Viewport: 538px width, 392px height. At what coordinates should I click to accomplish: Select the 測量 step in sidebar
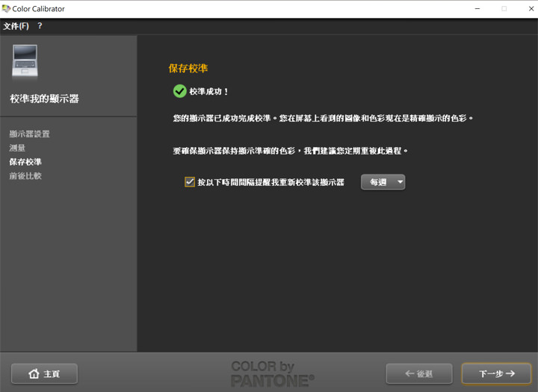pyautogui.click(x=17, y=148)
